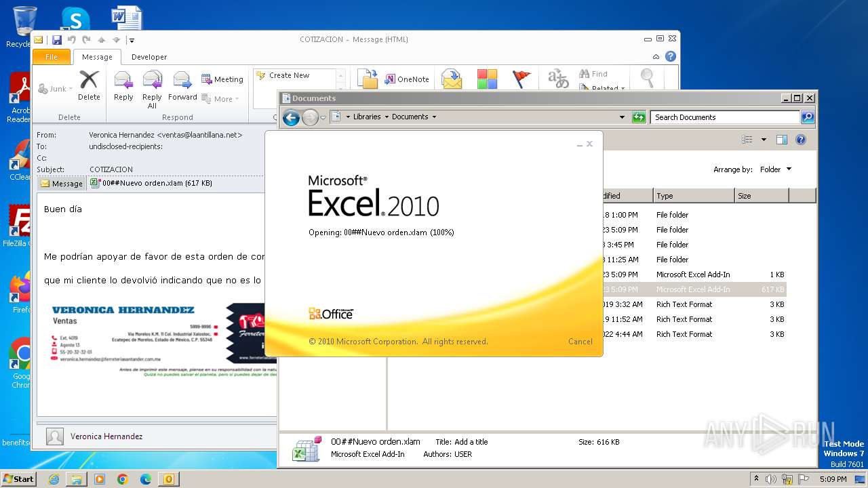Click Find in the Outlook ribbon
Screen dimensions: 868x488
[x=593, y=74]
